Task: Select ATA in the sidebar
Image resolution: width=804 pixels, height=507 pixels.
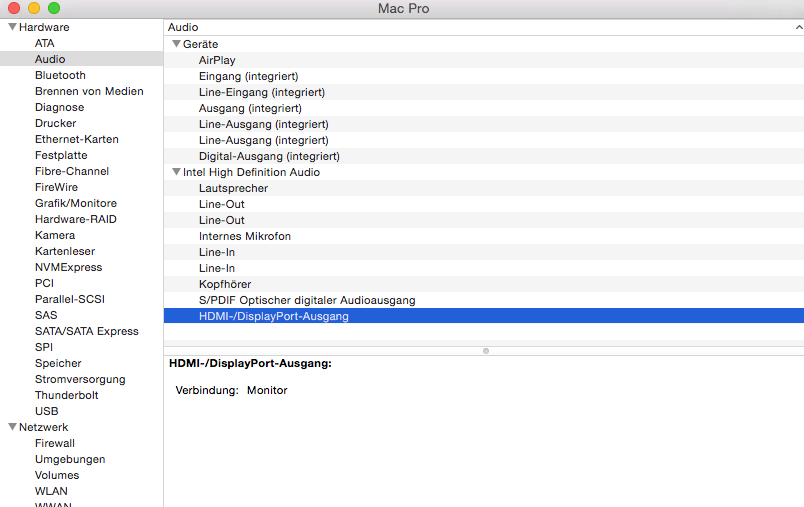Action: (45, 43)
